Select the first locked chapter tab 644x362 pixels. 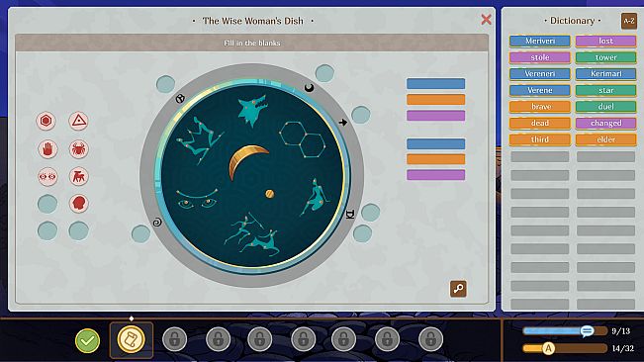(174, 339)
